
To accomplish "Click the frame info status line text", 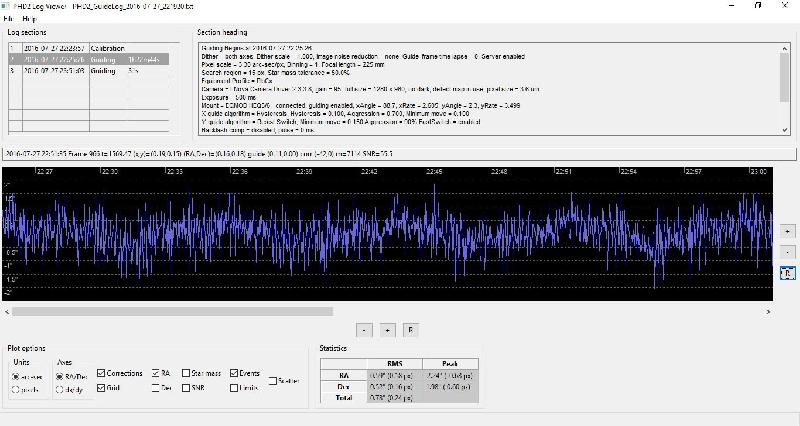I will click(199, 153).
